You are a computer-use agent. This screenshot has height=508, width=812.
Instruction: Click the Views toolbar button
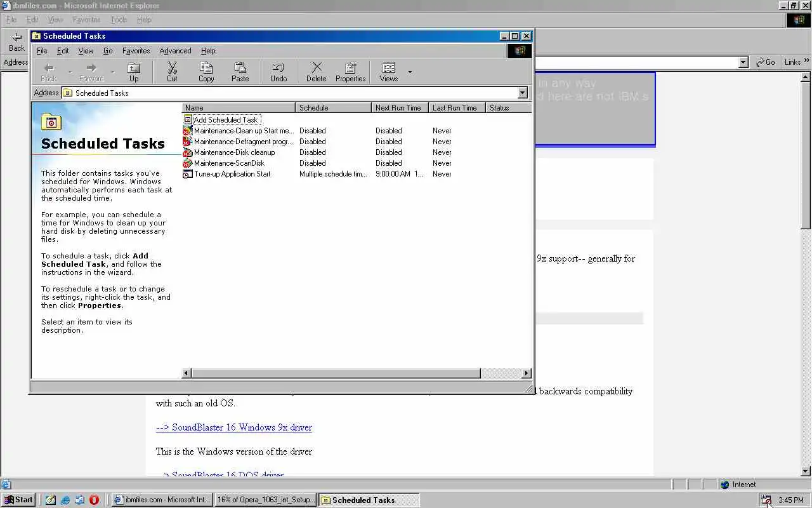point(389,72)
